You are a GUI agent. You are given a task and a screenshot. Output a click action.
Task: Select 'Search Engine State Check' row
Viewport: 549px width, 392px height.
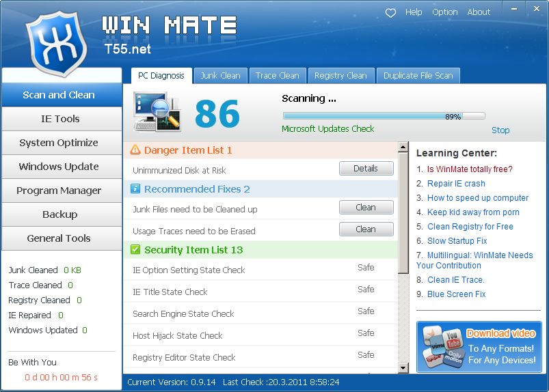260,313
